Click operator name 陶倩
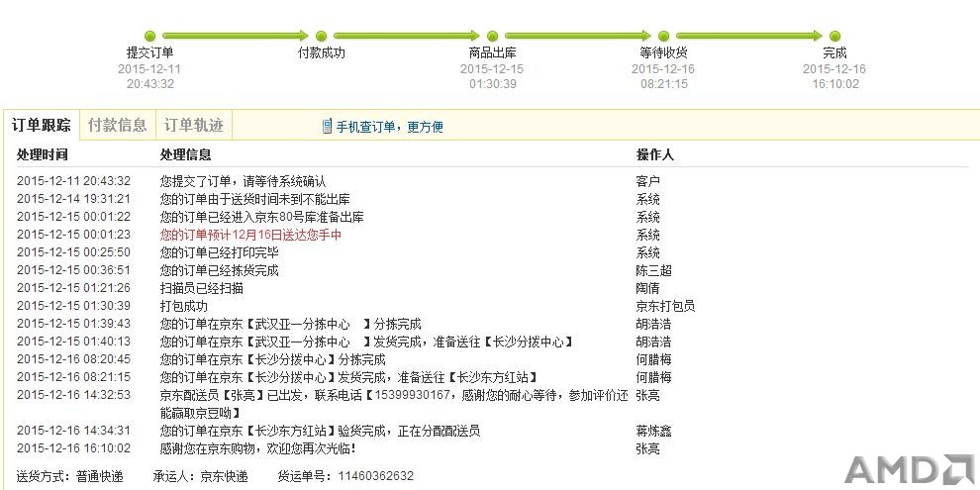980x490 pixels. [648, 289]
